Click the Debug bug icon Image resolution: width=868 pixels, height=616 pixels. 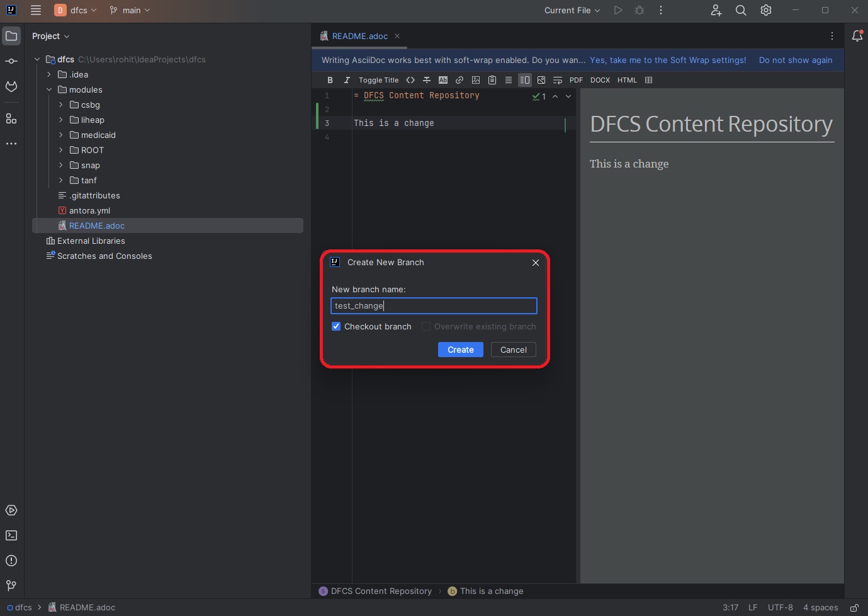coord(640,10)
